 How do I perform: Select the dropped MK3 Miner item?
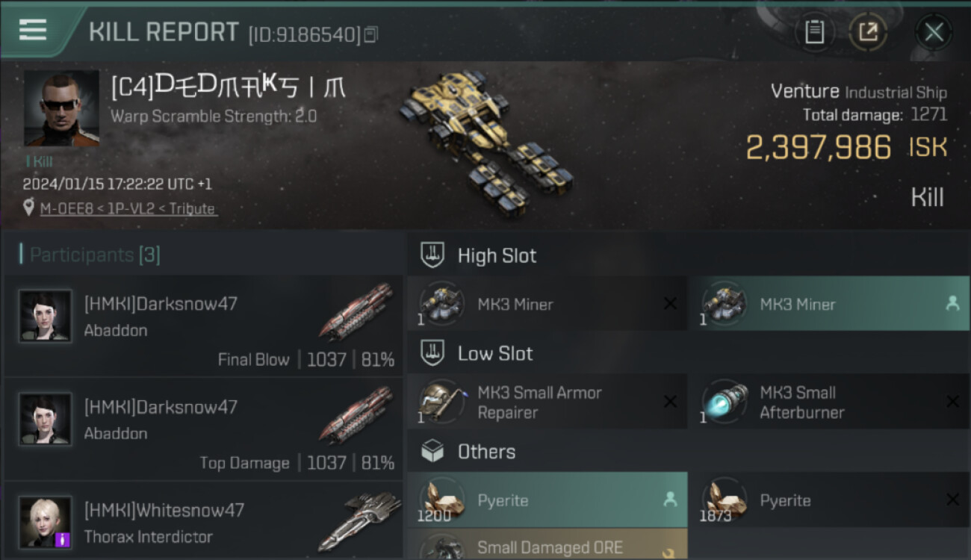pos(828,304)
